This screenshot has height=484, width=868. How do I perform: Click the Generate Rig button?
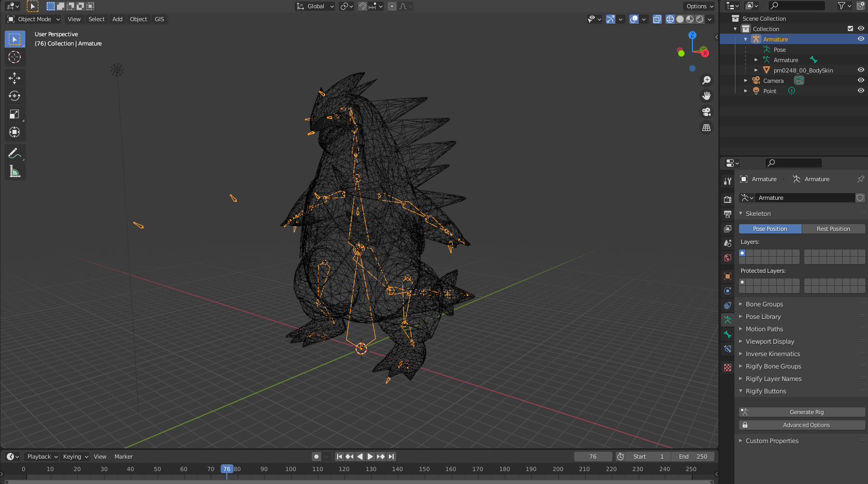[x=802, y=412]
